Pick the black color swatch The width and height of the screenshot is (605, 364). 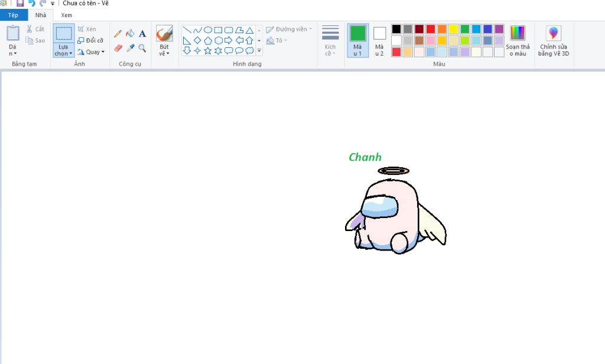pyautogui.click(x=396, y=29)
